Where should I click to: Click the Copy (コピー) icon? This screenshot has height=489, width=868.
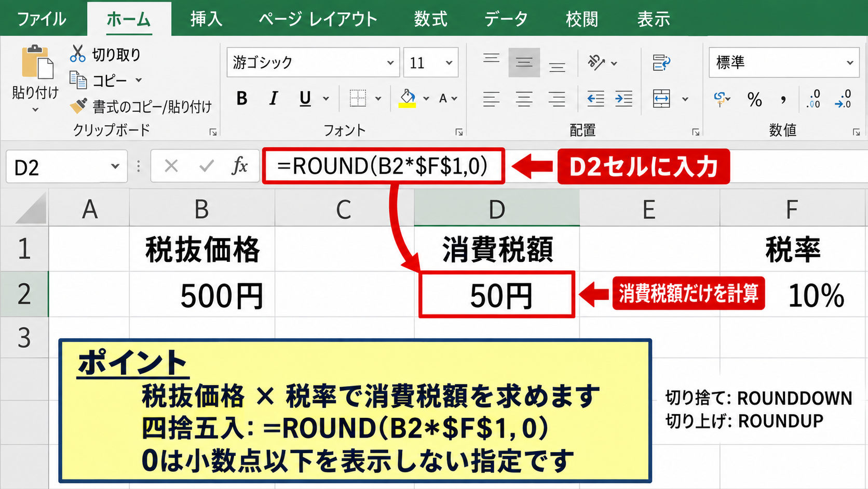tap(78, 80)
